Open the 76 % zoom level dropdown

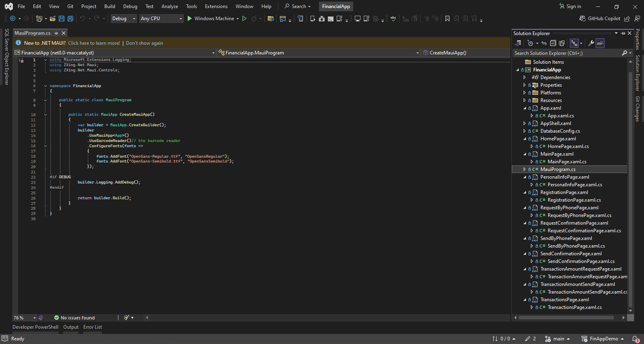coord(25,318)
